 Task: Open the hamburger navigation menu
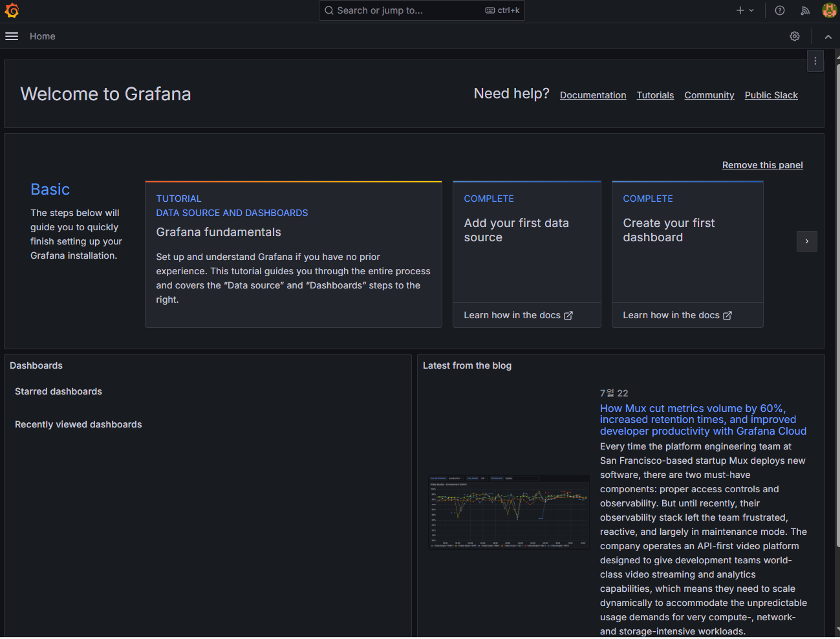(x=12, y=36)
